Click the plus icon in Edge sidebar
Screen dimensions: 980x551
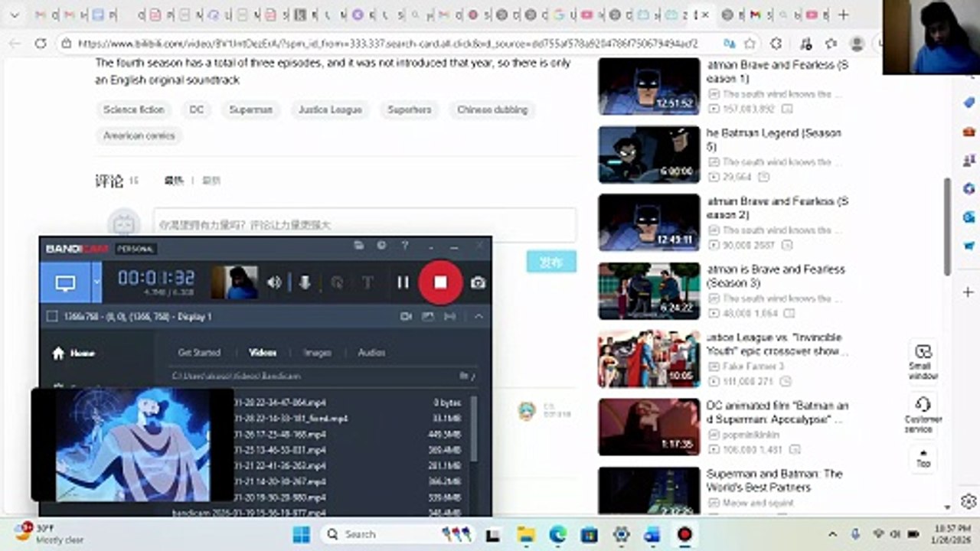(969, 292)
